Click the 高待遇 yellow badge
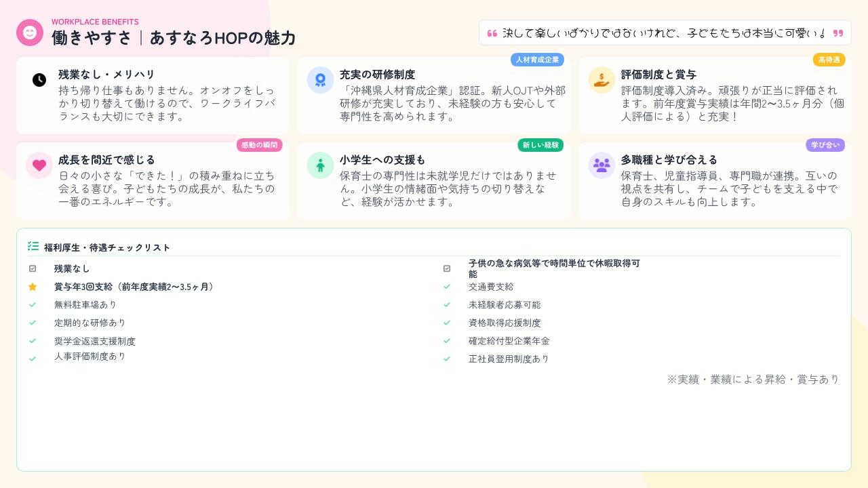868x488 pixels. [x=829, y=60]
